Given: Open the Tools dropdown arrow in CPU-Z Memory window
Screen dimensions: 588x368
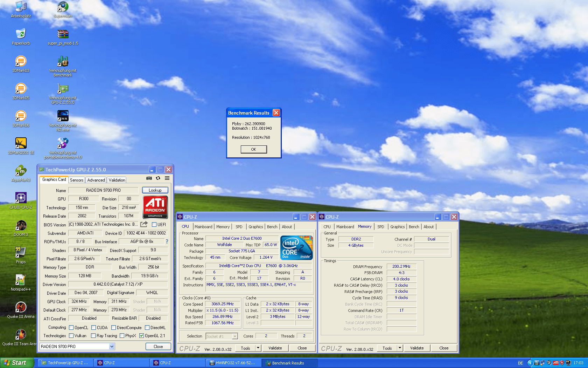Looking at the screenshot, I should click(x=400, y=348).
